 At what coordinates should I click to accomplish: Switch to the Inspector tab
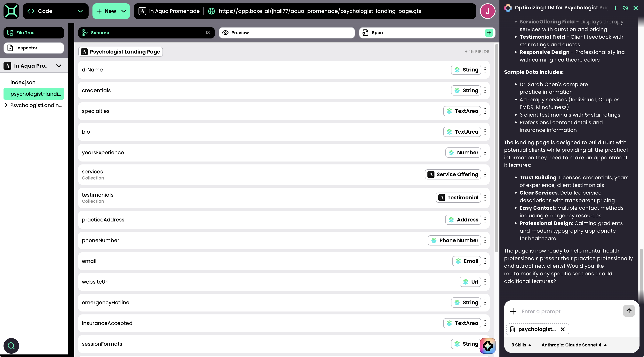tap(34, 48)
